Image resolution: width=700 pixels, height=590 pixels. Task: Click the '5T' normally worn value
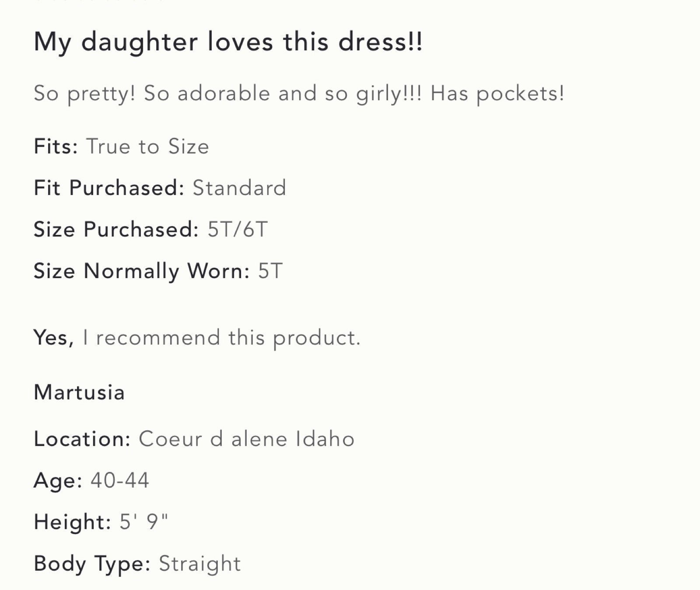click(x=270, y=271)
